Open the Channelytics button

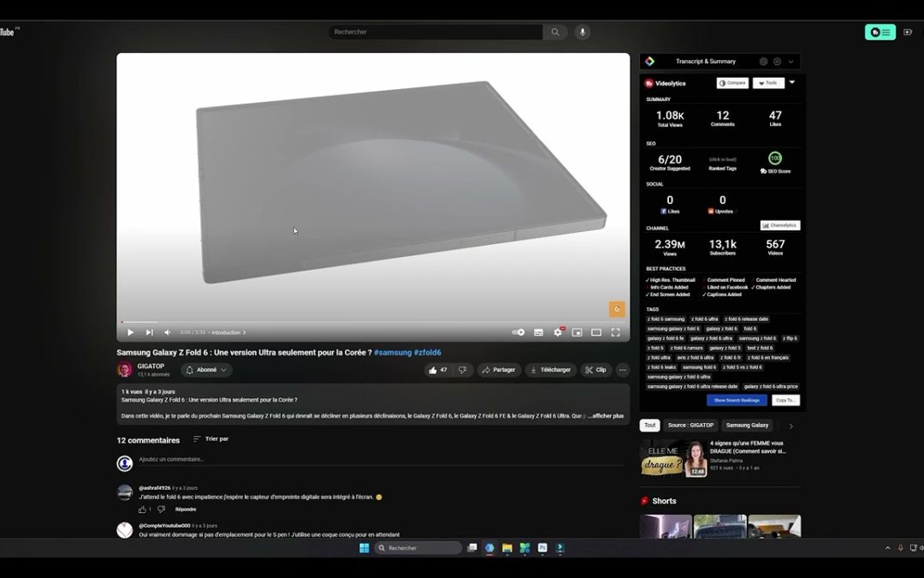click(x=780, y=225)
